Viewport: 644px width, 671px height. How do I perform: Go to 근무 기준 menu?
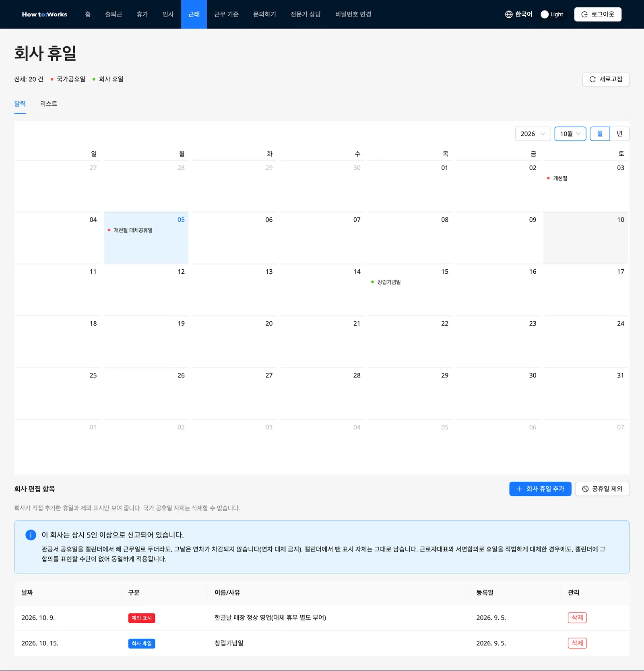(226, 14)
